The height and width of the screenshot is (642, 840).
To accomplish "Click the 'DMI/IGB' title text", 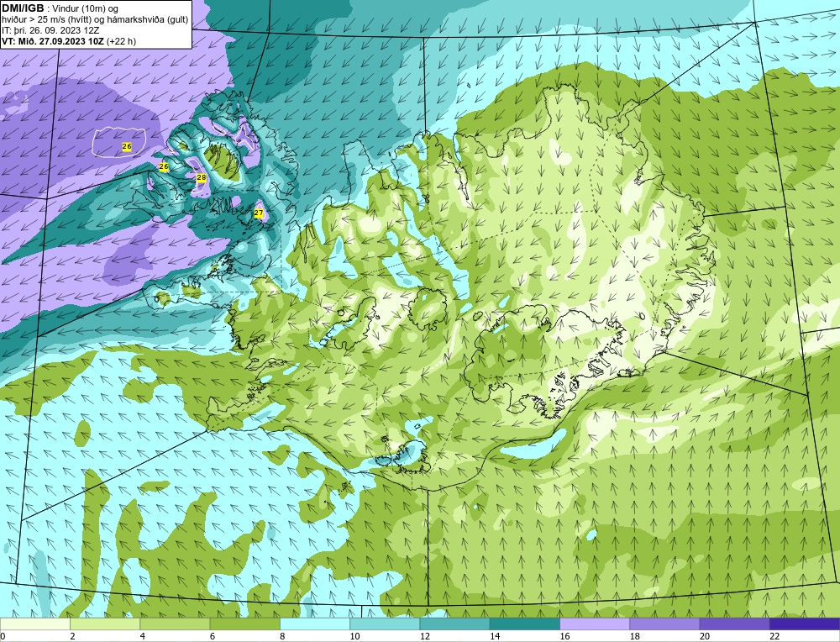I will click(x=24, y=8).
